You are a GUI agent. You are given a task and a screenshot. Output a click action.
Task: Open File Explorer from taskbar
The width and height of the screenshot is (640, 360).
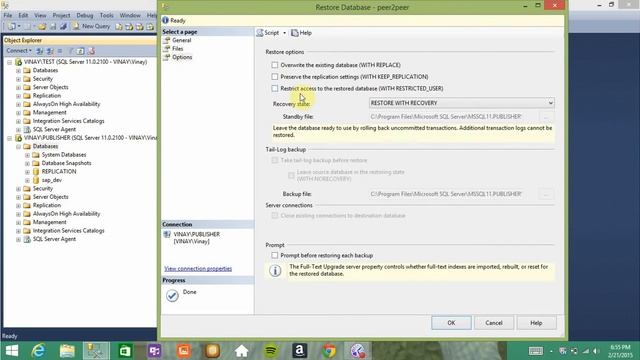click(x=67, y=351)
